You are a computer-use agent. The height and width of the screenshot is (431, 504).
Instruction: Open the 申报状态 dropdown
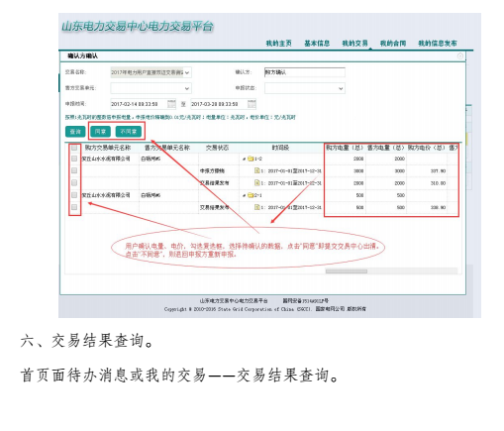305,88
